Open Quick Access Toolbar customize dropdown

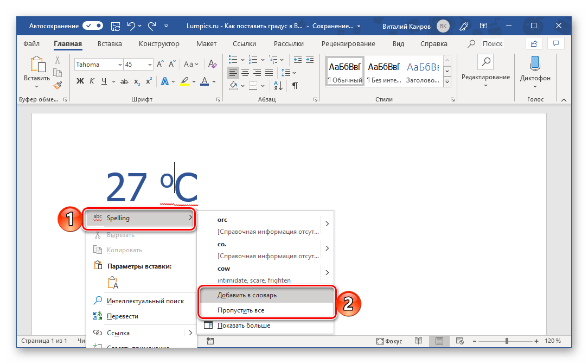pyautogui.click(x=166, y=26)
